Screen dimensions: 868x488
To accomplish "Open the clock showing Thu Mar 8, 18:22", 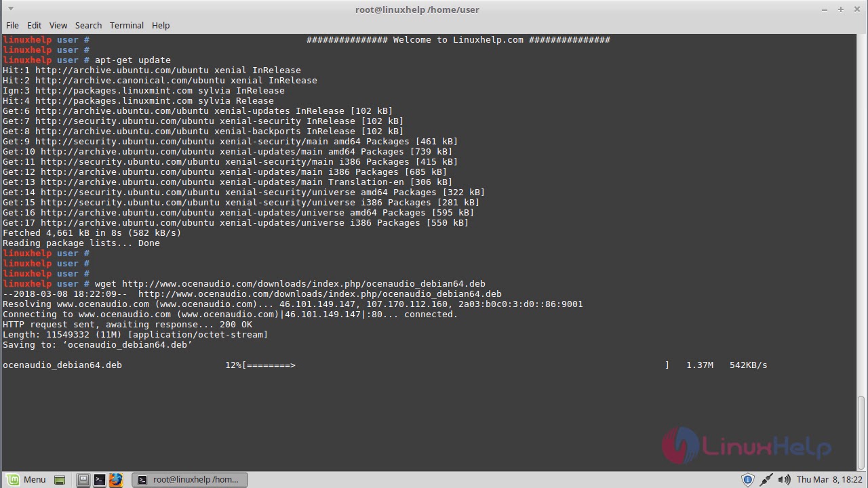I will pos(829,480).
